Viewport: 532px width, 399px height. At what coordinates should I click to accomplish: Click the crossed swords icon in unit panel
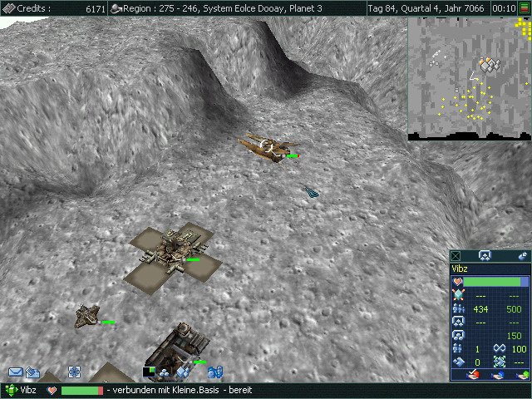457,295
